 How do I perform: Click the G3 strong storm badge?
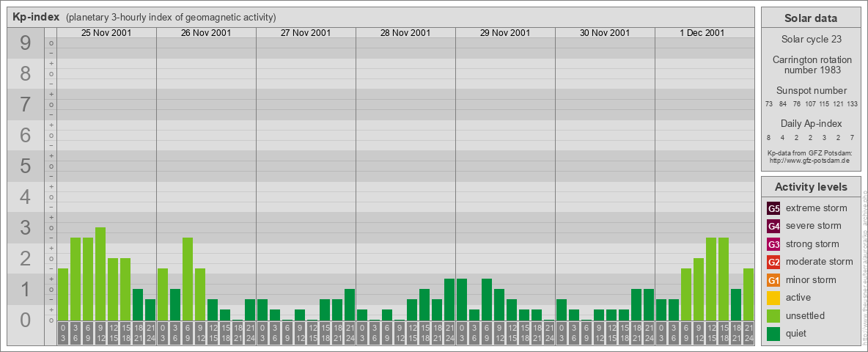coord(773,244)
